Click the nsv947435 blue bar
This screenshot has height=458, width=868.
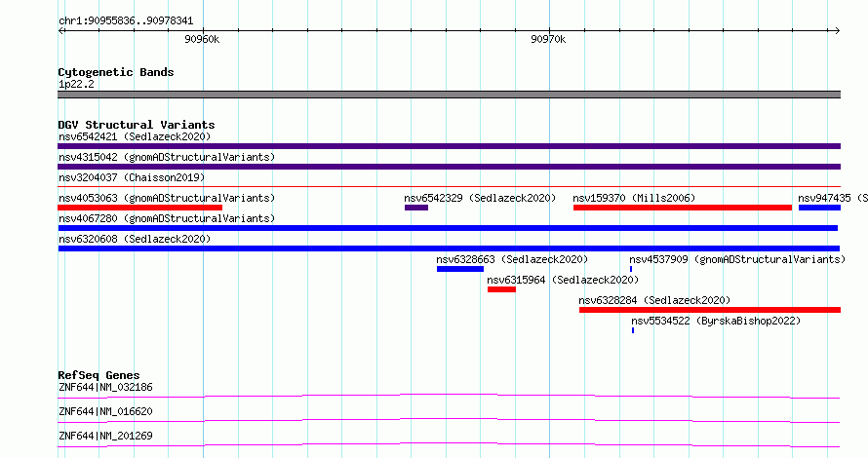pyautogui.click(x=820, y=208)
